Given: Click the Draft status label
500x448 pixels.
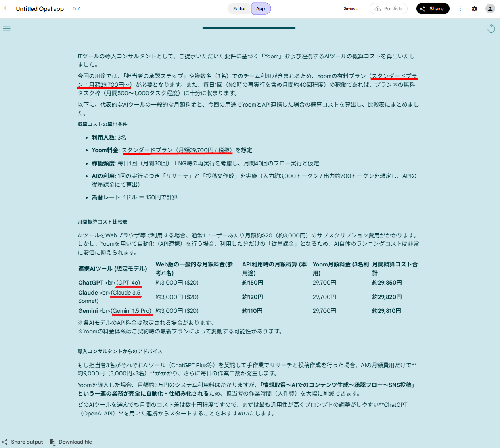Looking at the screenshot, I should pos(77,9).
